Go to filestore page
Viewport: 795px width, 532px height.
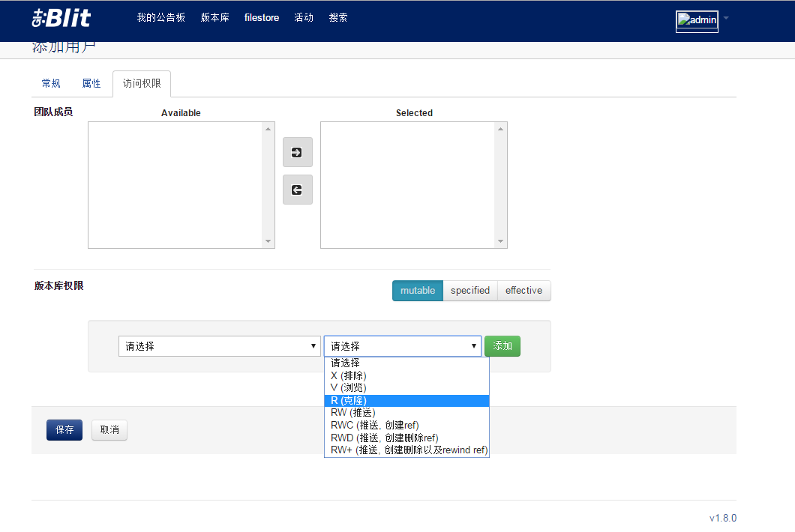click(262, 18)
